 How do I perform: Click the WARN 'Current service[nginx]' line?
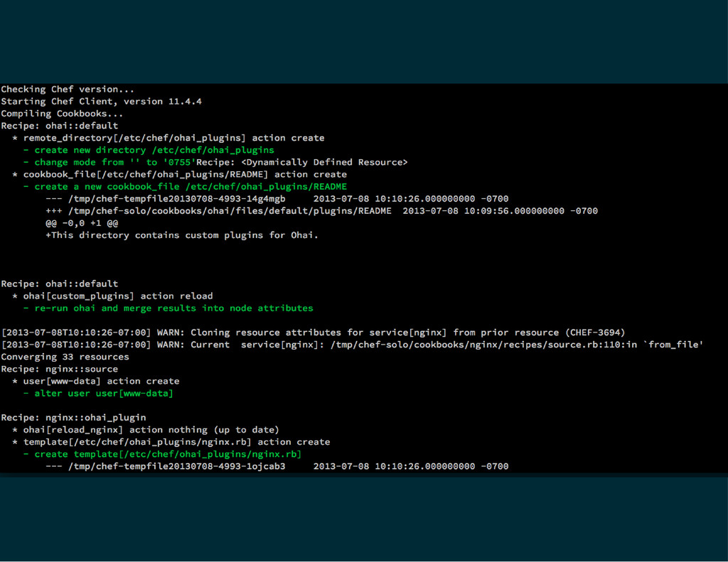(x=353, y=345)
